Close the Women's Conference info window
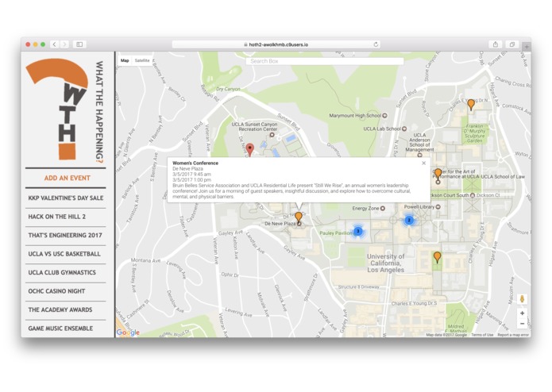 423,163
